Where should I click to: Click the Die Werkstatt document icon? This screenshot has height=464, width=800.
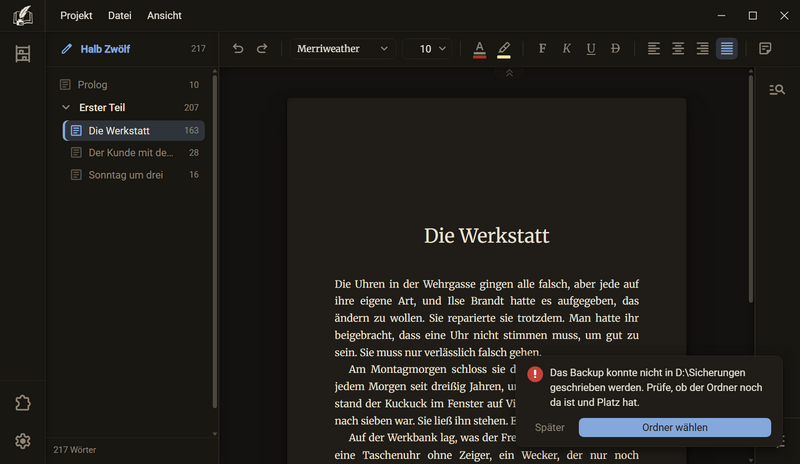pos(76,131)
